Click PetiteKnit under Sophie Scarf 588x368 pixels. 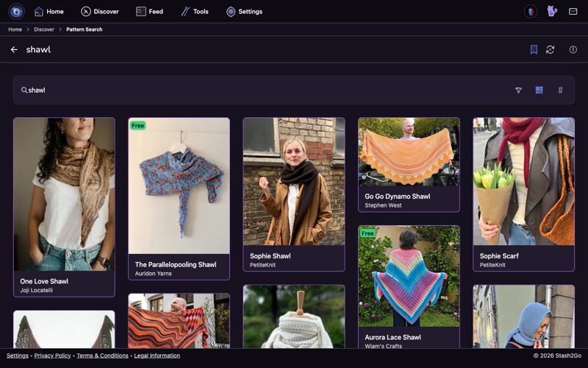[492, 265]
